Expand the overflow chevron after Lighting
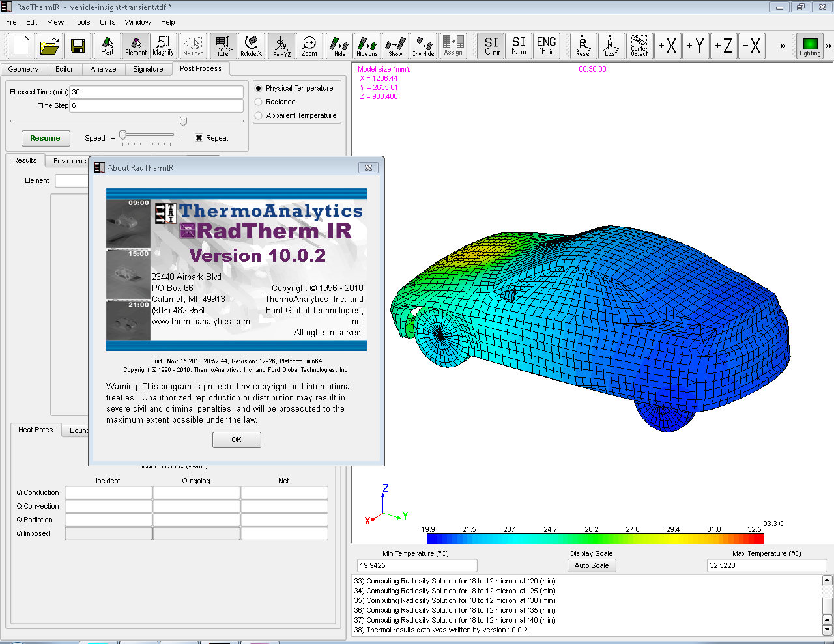This screenshot has height=644, width=834. pos(829,46)
